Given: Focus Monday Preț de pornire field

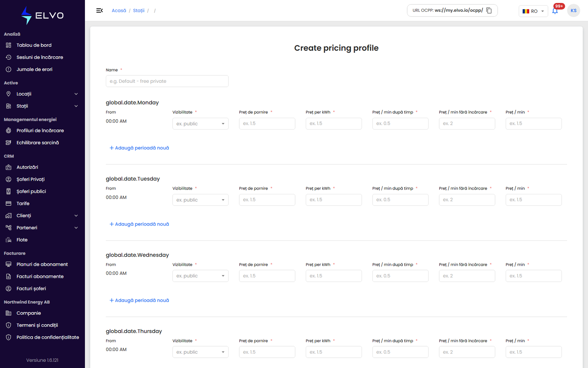Looking at the screenshot, I should (267, 124).
